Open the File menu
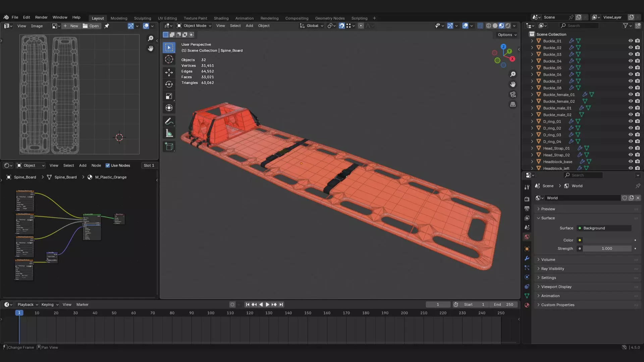This screenshot has width=644, height=362. tap(15, 17)
